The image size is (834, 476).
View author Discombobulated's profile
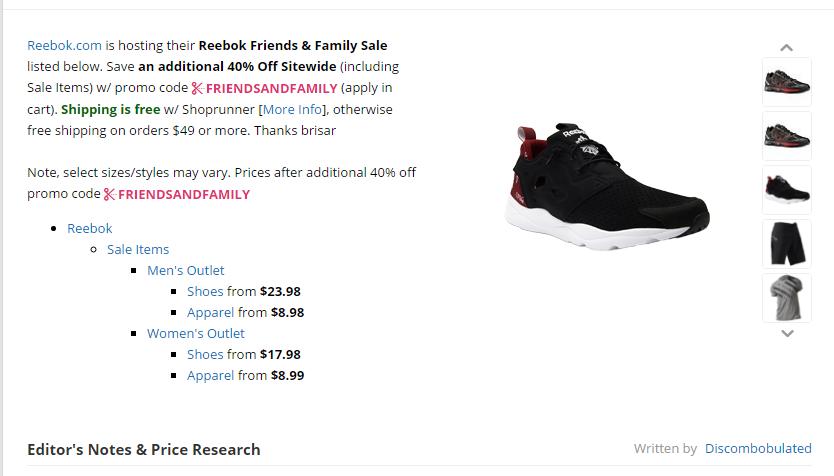click(x=758, y=448)
